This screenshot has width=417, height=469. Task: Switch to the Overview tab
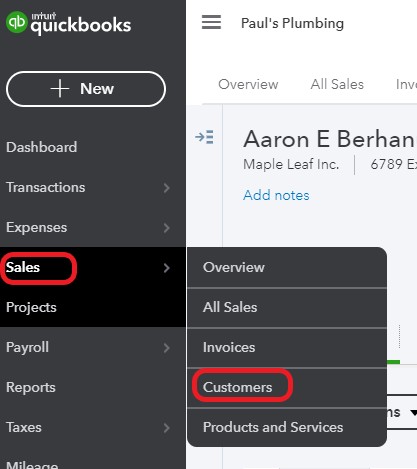[x=248, y=84]
